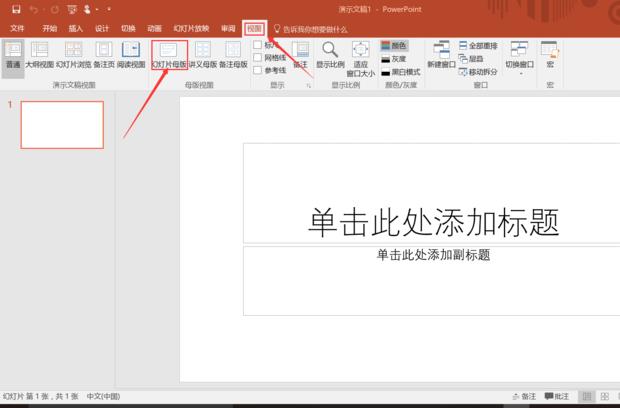The image size is (620, 408).
Task: Click the 显示比例 zoom magnifier icon
Action: click(330, 53)
